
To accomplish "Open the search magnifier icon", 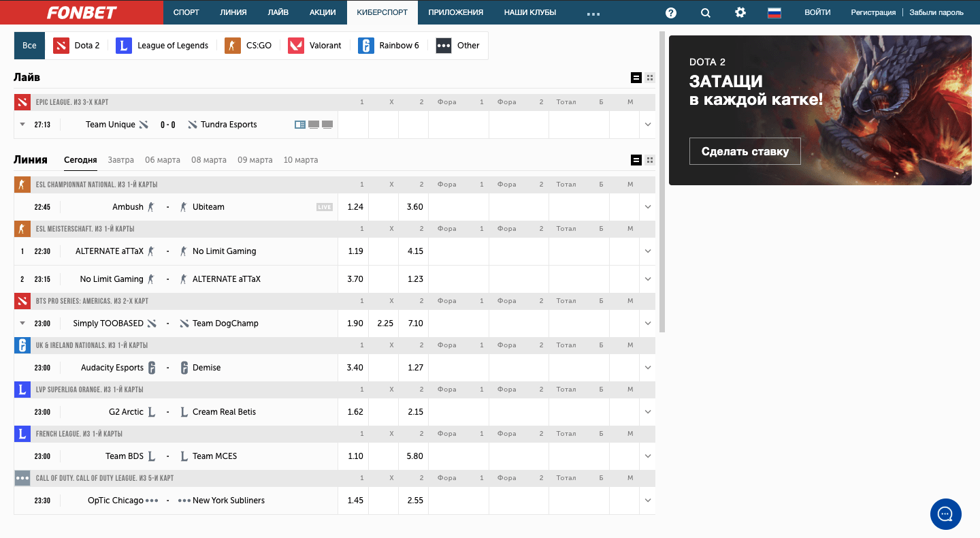I will click(706, 12).
